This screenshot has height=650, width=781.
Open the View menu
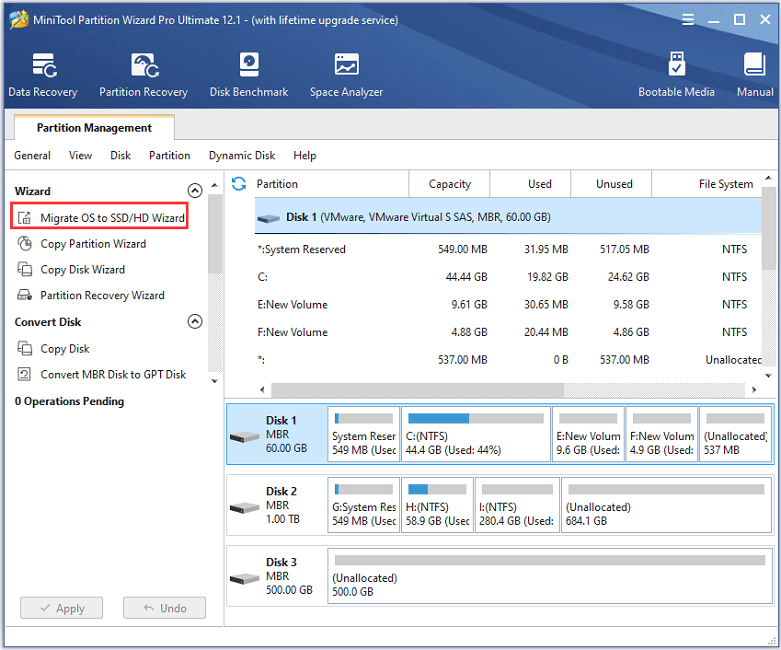click(80, 155)
